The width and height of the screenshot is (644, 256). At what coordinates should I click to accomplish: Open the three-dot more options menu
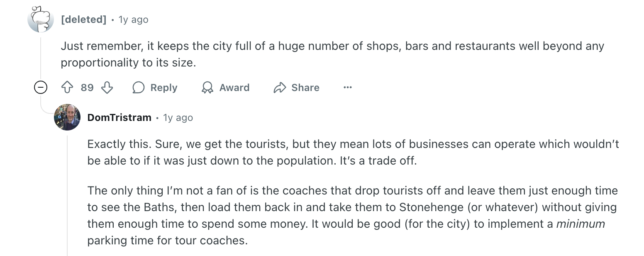pyautogui.click(x=348, y=88)
